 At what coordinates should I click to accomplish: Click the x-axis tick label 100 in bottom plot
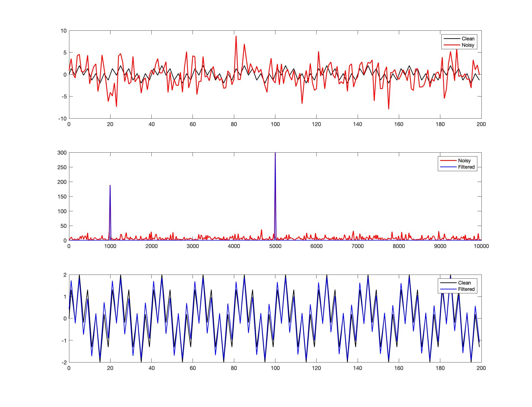pos(275,368)
